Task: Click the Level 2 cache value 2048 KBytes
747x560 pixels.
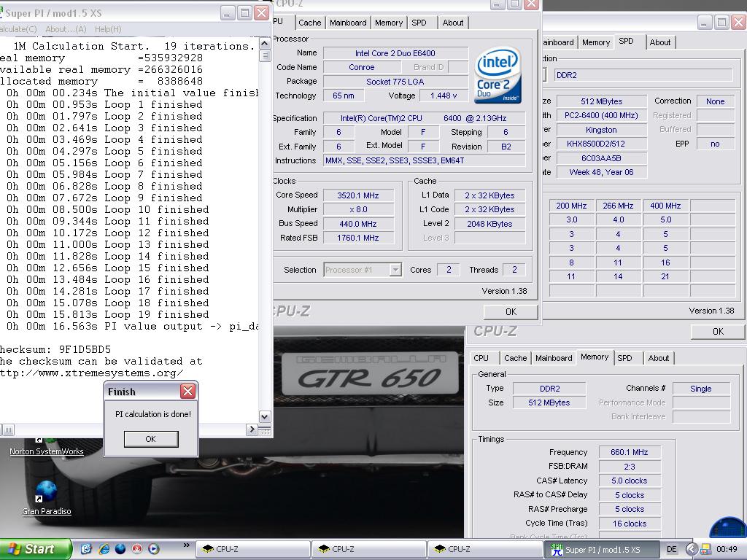Action: coord(489,224)
